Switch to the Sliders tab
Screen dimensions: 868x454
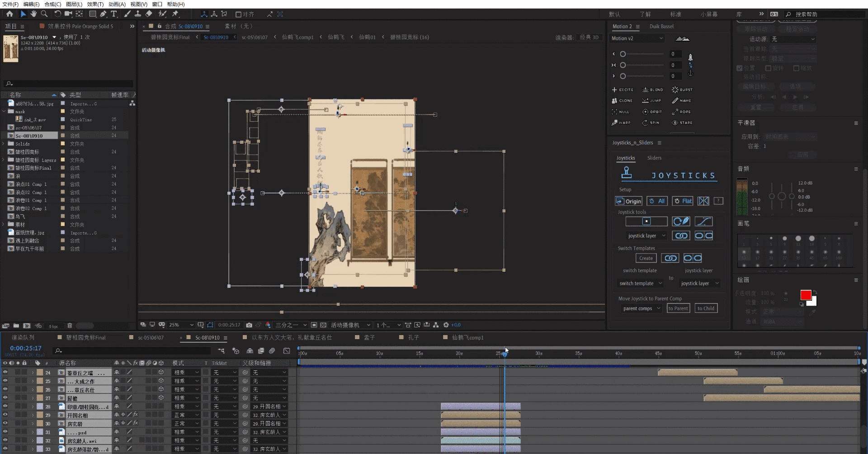tap(654, 158)
